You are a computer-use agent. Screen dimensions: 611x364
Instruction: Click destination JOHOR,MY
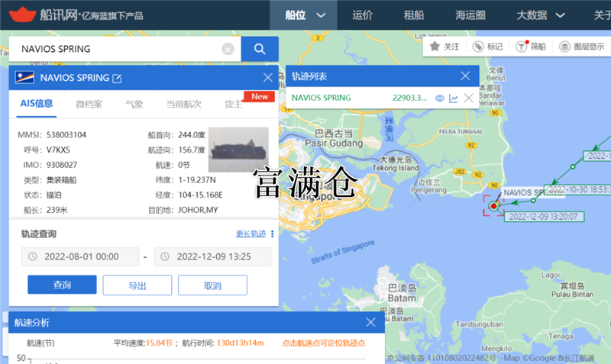[198, 210]
